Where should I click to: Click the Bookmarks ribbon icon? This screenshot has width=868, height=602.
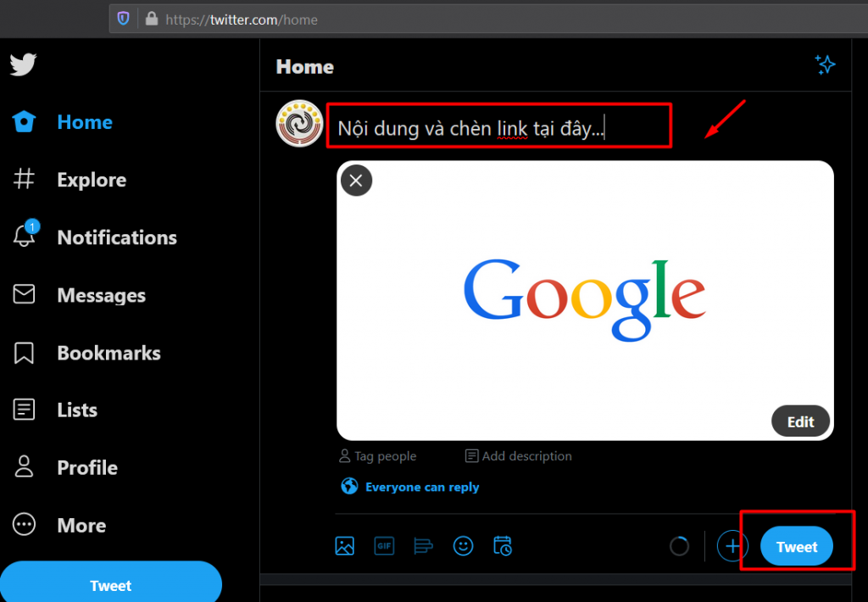(x=24, y=353)
